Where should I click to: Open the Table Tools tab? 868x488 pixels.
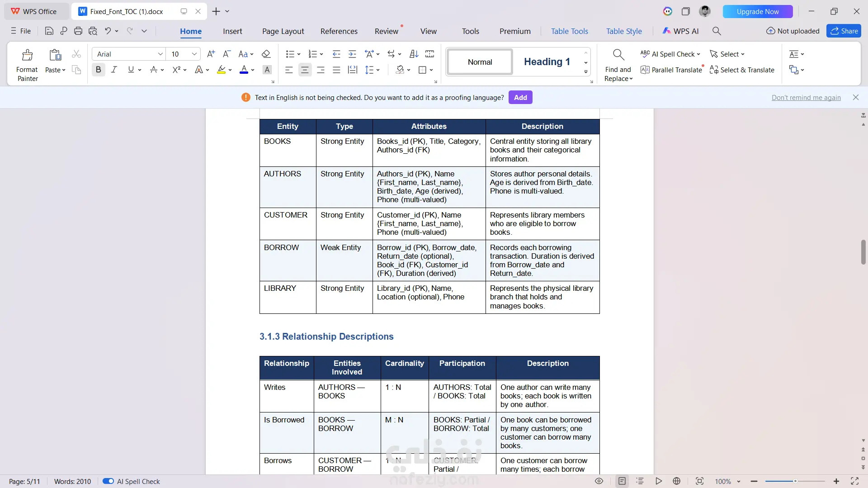tap(570, 31)
